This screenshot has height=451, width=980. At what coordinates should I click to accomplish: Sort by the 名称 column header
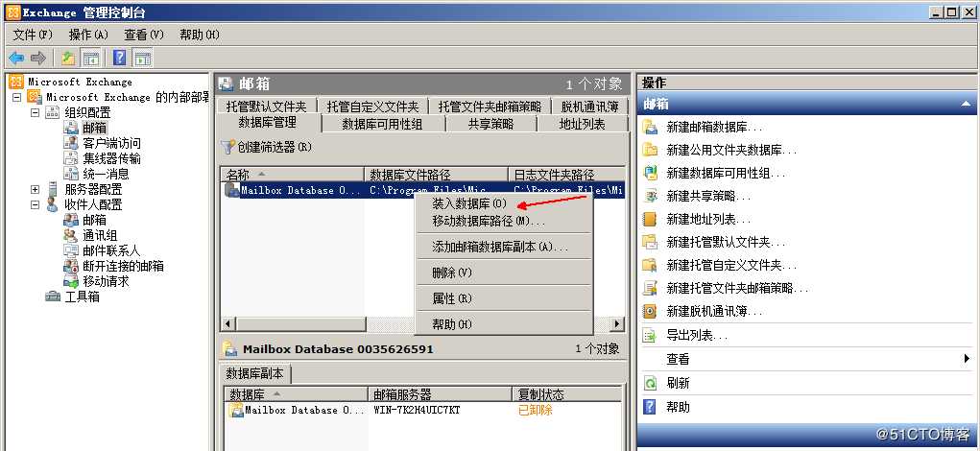point(292,175)
